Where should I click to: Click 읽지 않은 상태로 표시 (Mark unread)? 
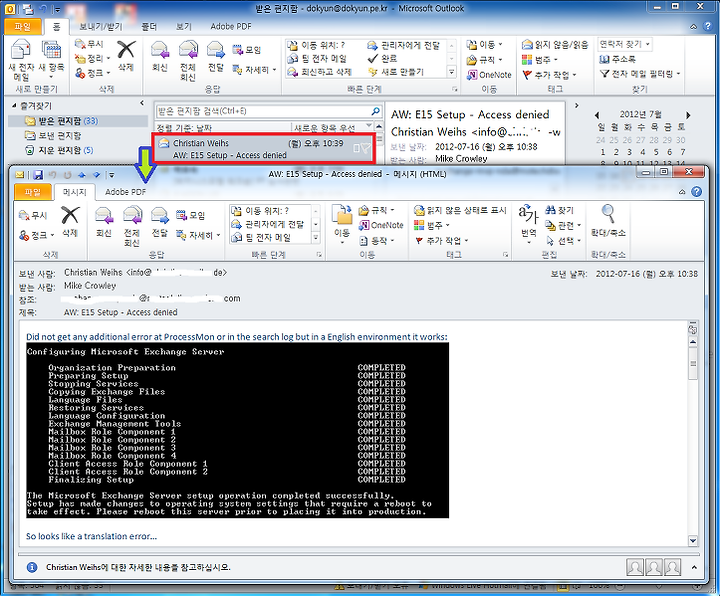tap(460, 210)
